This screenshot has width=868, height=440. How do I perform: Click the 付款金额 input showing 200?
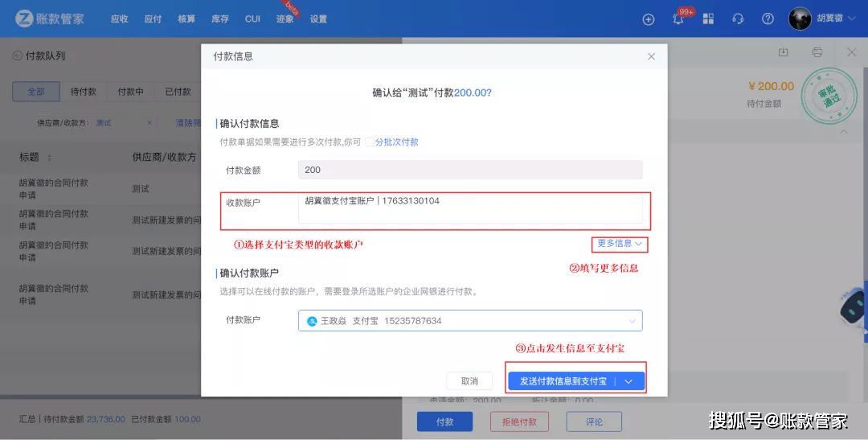pos(470,170)
